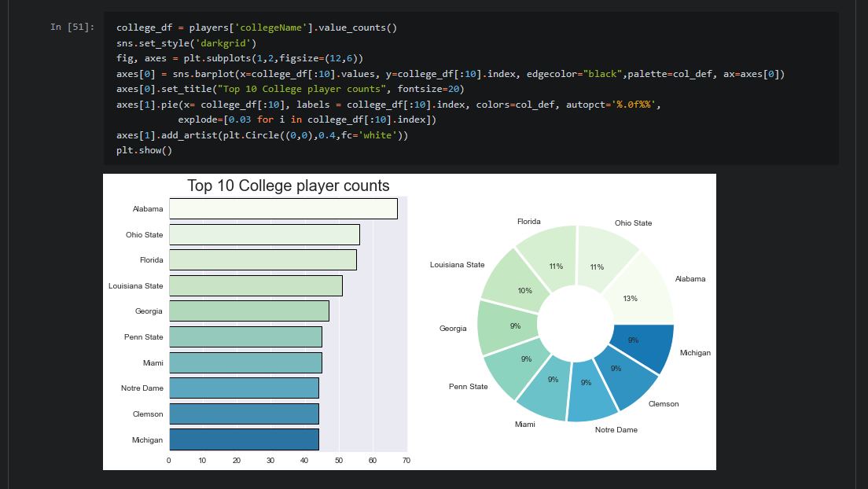
Task: Click the code line defining college_df
Action: (257, 28)
